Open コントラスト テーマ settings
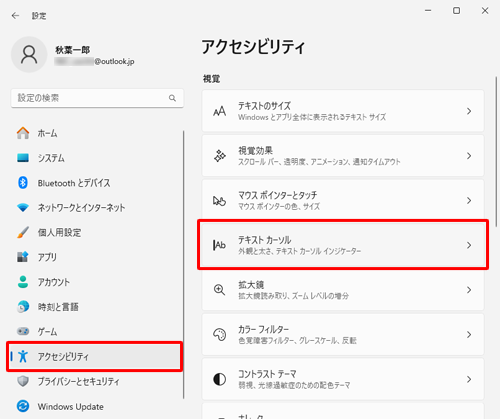 click(343, 379)
